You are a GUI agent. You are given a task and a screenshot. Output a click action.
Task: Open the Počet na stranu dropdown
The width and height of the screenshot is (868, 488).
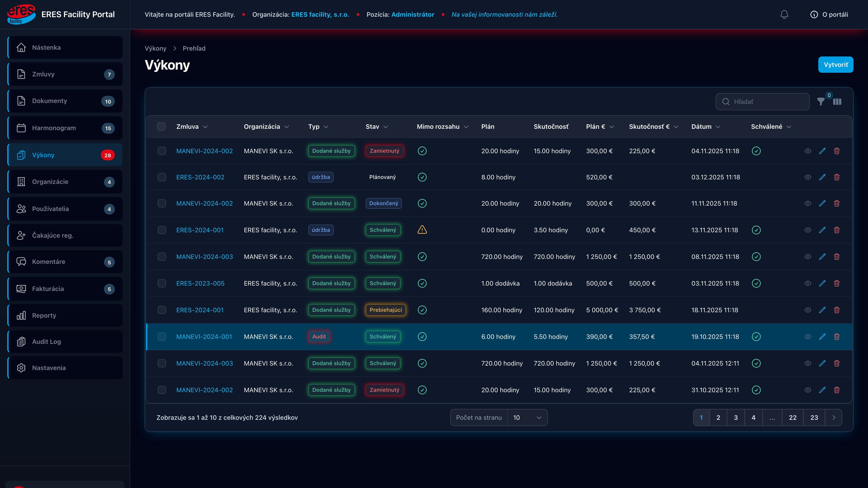point(527,418)
